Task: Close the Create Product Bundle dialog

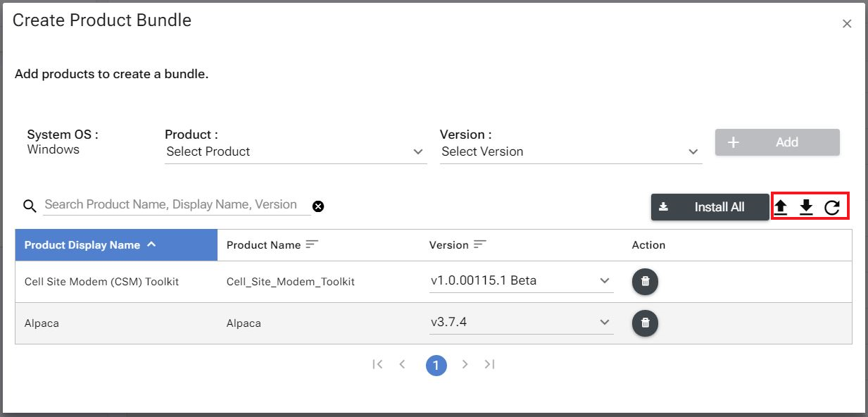Action: coord(847,24)
